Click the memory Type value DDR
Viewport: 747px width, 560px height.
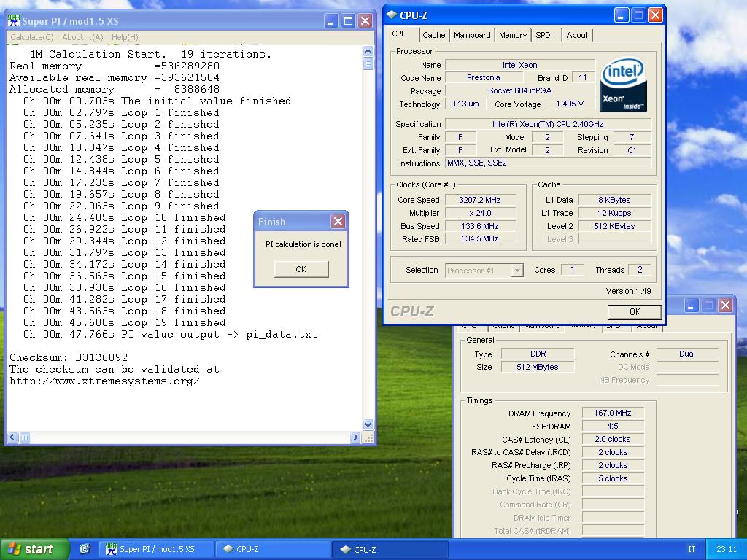(538, 354)
